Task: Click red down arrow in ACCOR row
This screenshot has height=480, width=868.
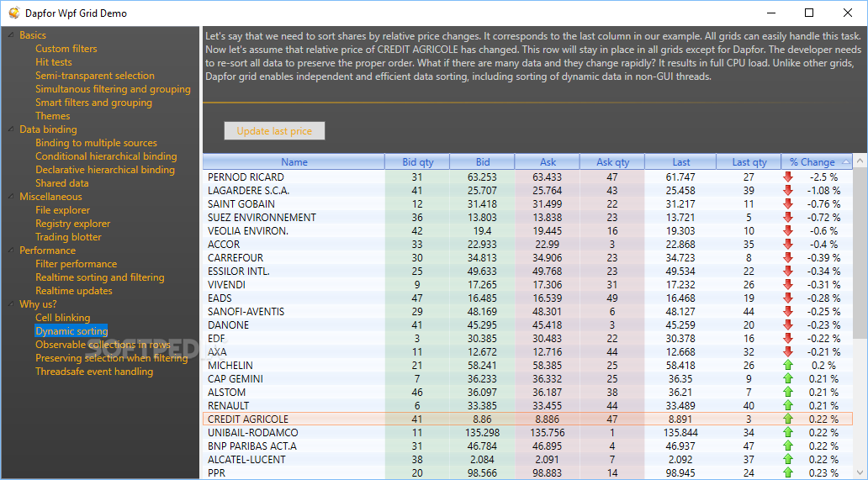Action: [788, 245]
